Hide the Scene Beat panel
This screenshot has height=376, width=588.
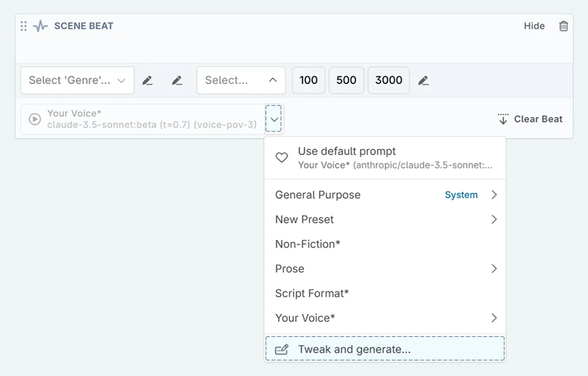click(534, 26)
